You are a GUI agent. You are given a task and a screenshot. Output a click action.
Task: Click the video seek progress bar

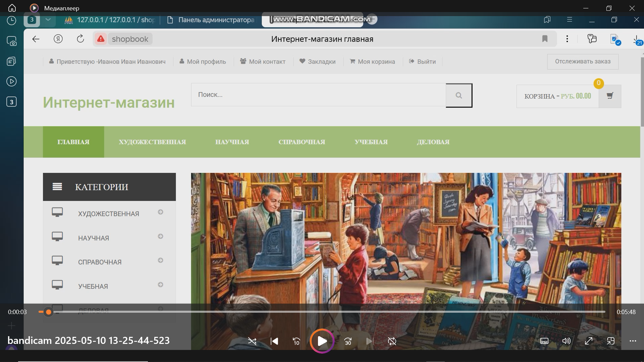point(322,312)
